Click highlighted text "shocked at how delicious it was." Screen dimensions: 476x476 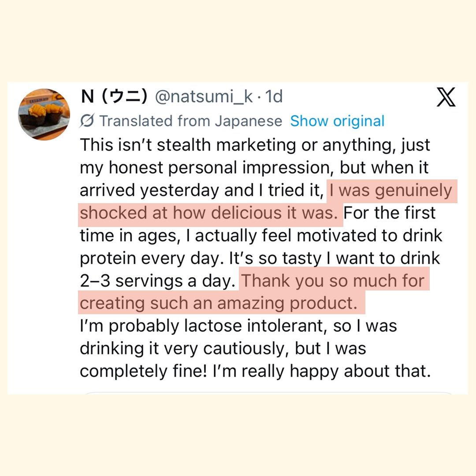209,213
